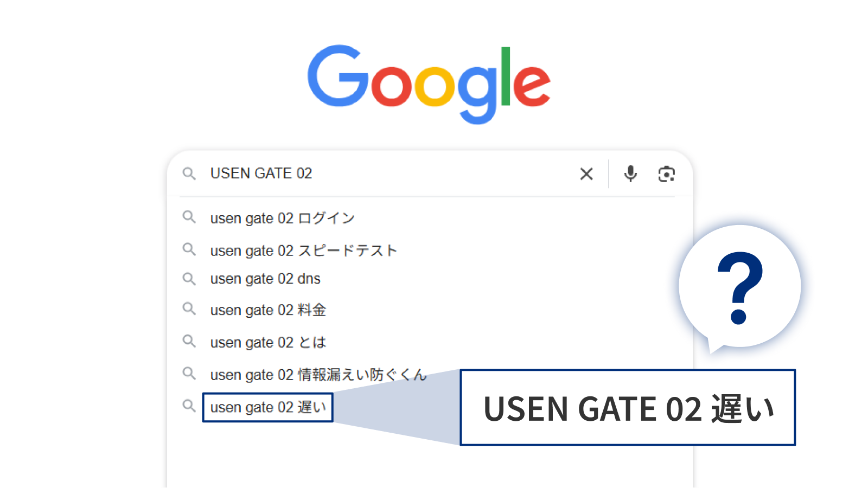Click magnifier icon beside とは suggestion
The width and height of the screenshot is (868, 488).
point(189,341)
